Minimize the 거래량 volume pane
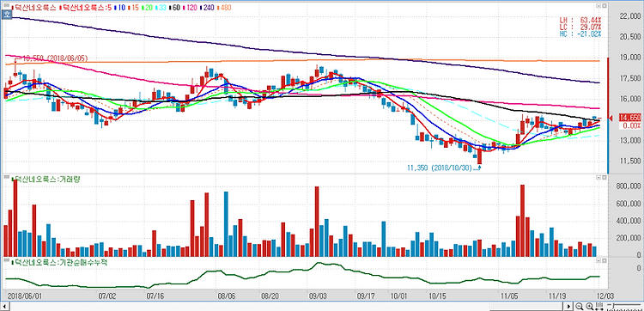Image resolution: width=644 pixels, height=311 pixels. pos(598,178)
